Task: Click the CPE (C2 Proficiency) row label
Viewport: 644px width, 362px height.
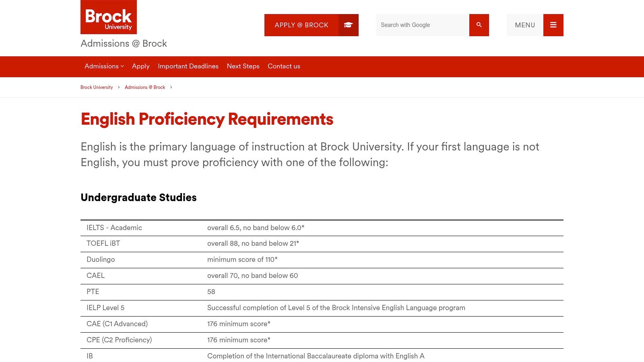Action: coord(119,340)
